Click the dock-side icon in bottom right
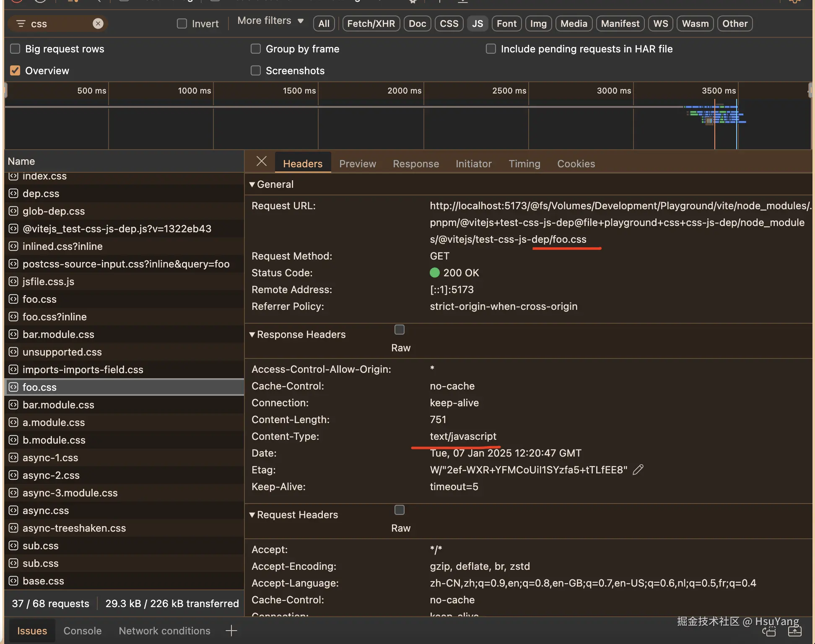Image resolution: width=815 pixels, height=644 pixels. point(768,631)
